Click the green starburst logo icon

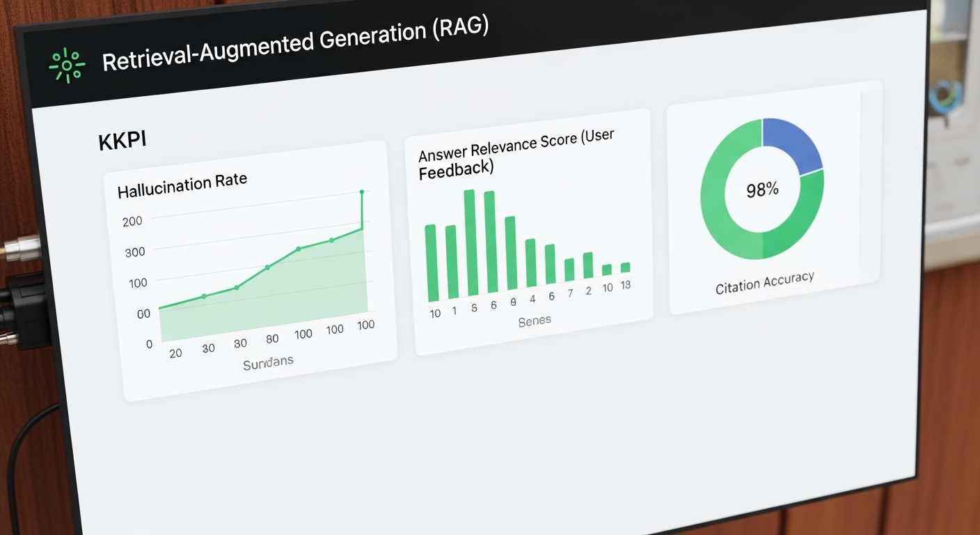point(66,63)
